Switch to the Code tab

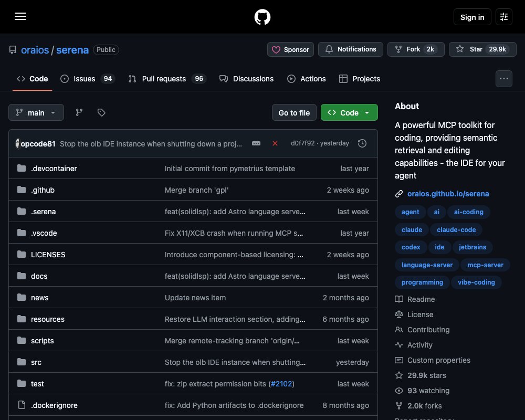[x=33, y=79]
